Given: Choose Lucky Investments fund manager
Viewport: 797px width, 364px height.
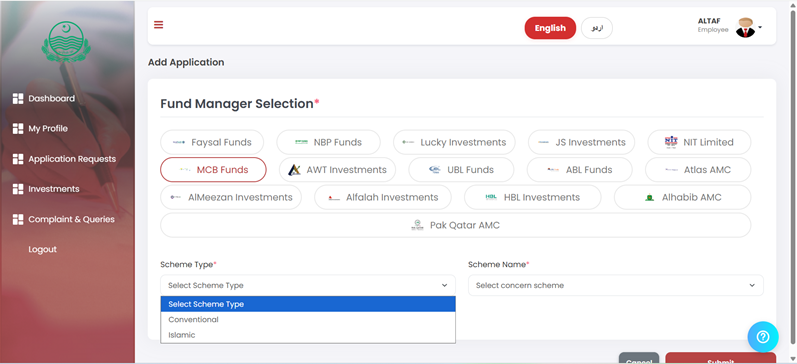Looking at the screenshot, I should pyautogui.click(x=454, y=142).
